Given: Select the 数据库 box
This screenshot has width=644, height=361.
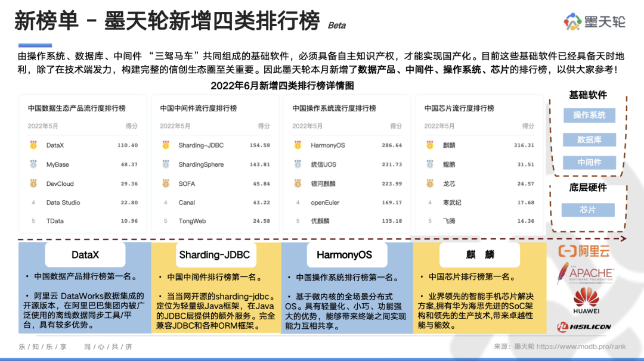Looking at the screenshot, I should click(x=589, y=139).
